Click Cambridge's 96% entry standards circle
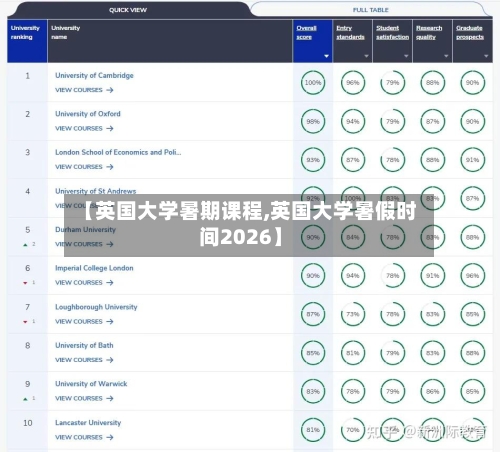500x452 pixels. pyautogui.click(x=353, y=83)
